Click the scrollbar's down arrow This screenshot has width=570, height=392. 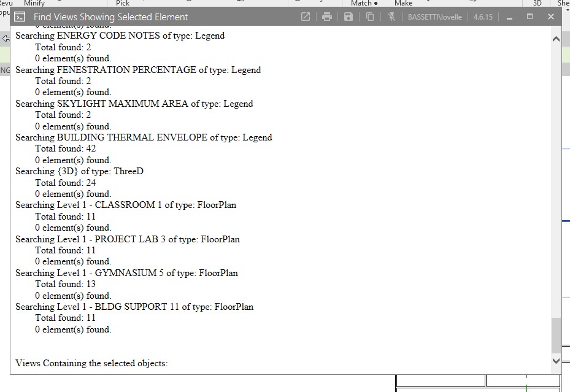(x=556, y=361)
